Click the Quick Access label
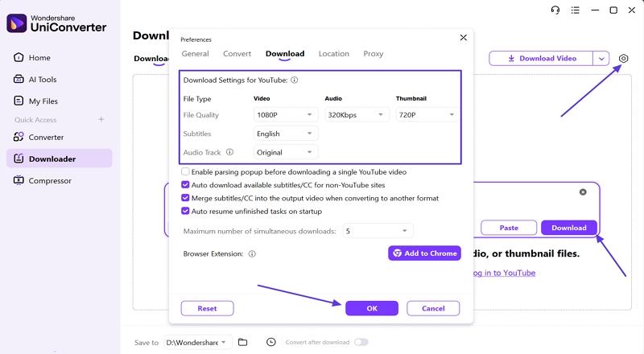Screen dimensions: 644x354 pyautogui.click(x=35, y=120)
